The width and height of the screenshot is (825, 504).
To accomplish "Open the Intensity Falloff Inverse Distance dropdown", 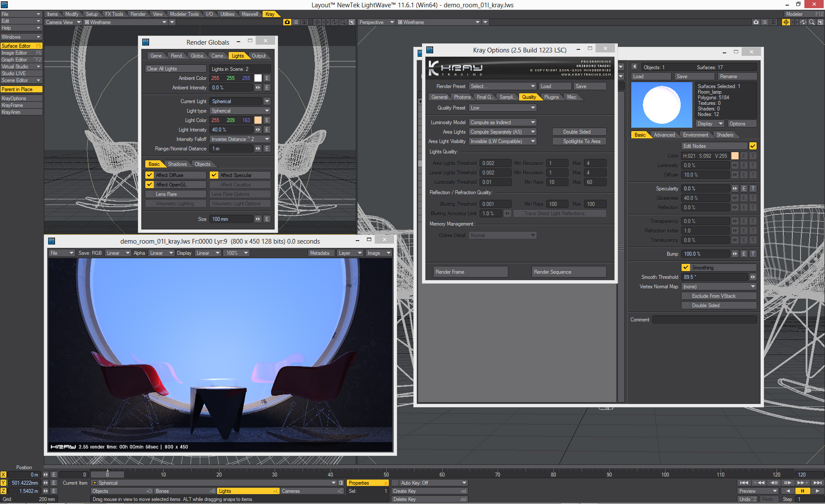I will 240,139.
